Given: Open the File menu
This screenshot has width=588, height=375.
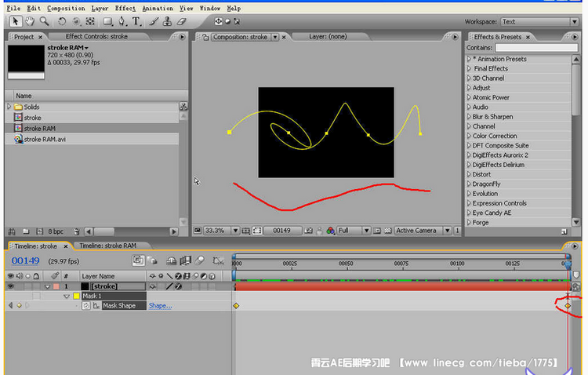Looking at the screenshot, I should click(13, 8).
